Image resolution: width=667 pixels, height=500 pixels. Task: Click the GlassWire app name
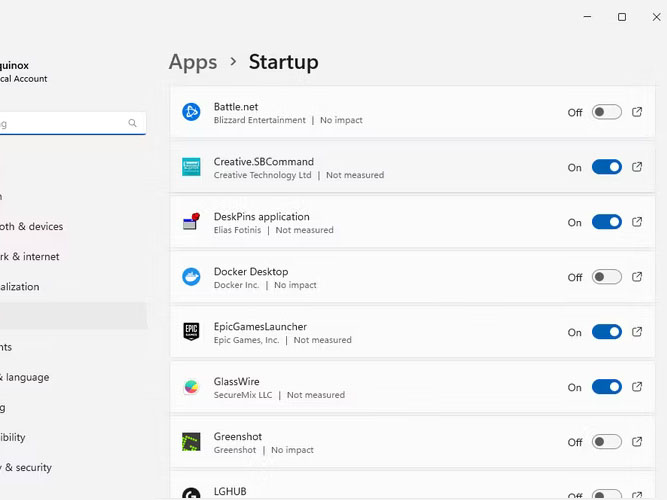[x=237, y=381]
